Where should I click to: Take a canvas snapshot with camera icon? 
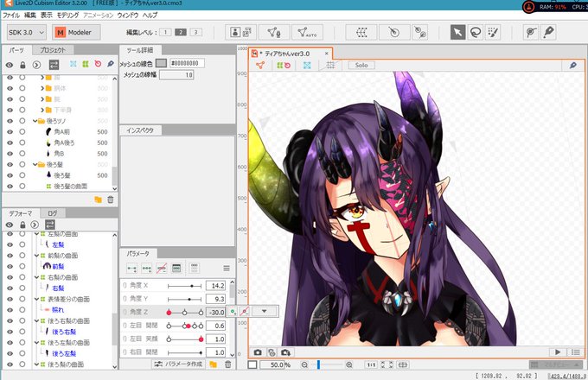pyautogui.click(x=258, y=352)
